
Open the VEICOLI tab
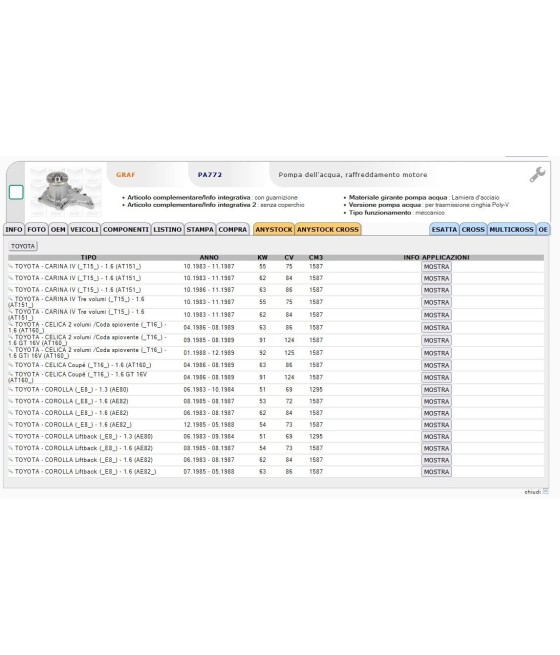pyautogui.click(x=84, y=229)
